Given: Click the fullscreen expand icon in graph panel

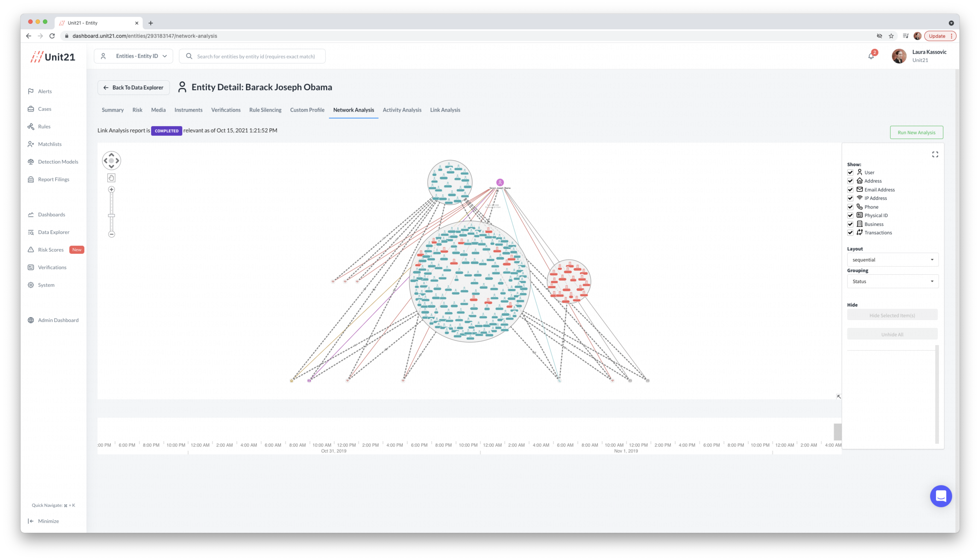Looking at the screenshot, I should (x=935, y=154).
